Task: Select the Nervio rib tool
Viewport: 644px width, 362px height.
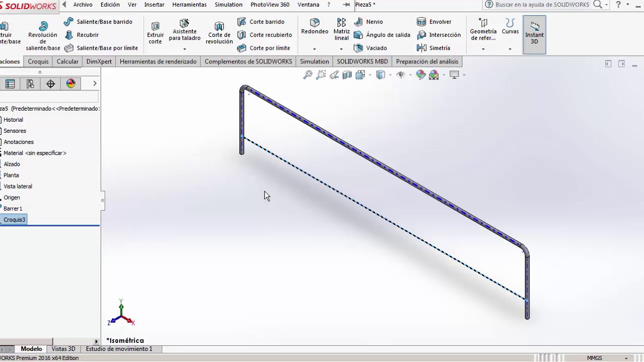Action: [x=368, y=22]
